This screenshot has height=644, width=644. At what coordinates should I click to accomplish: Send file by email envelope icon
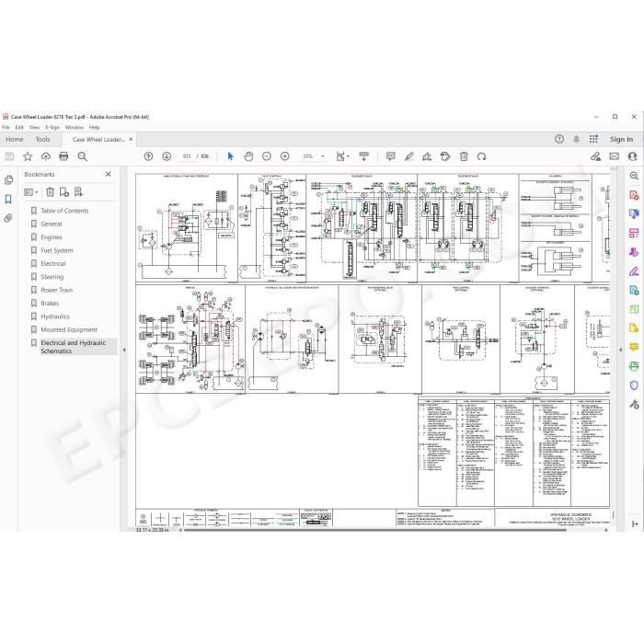[x=614, y=156]
